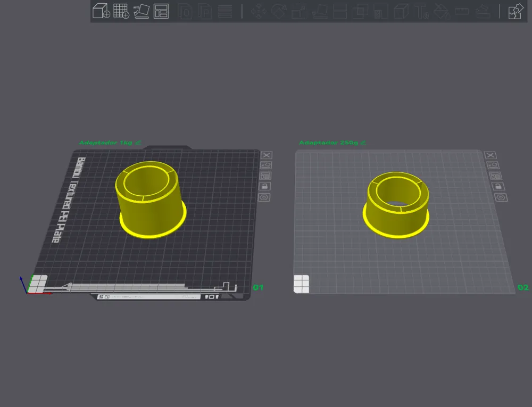Arrange objects on plate 02
The image size is (532, 407).
point(495,176)
